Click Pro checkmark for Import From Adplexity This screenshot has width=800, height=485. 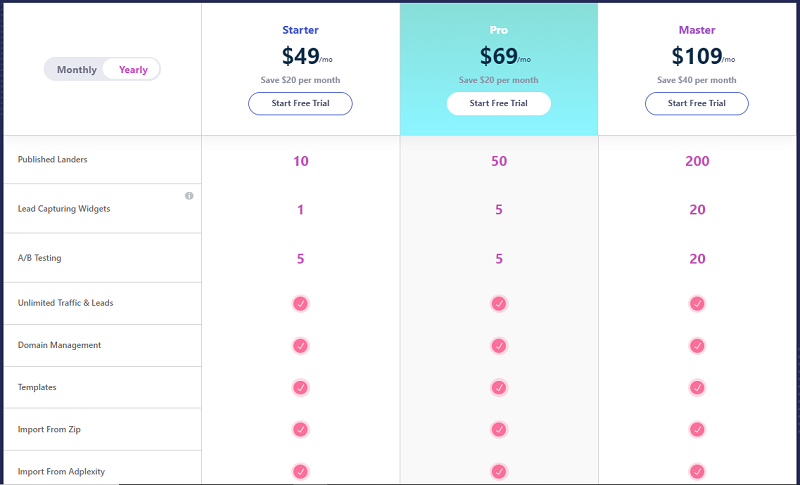[499, 471]
